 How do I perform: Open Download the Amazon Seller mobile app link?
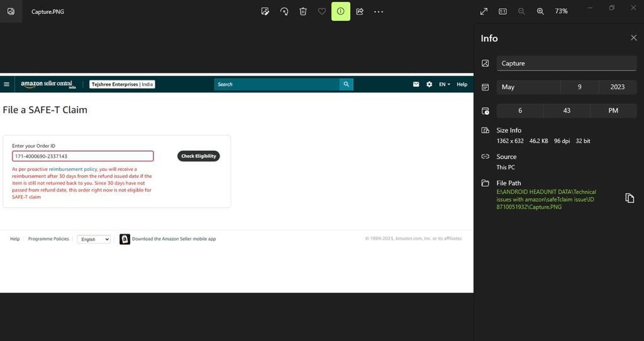174,239
